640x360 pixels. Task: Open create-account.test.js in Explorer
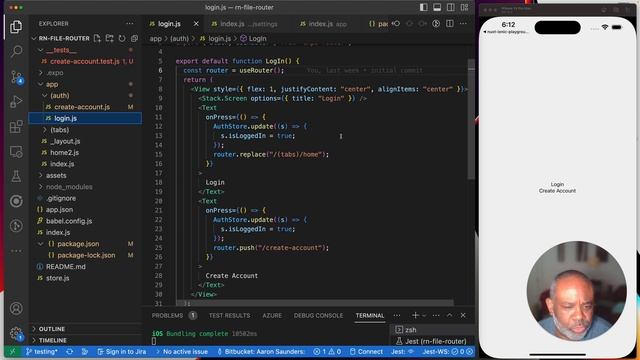point(85,61)
